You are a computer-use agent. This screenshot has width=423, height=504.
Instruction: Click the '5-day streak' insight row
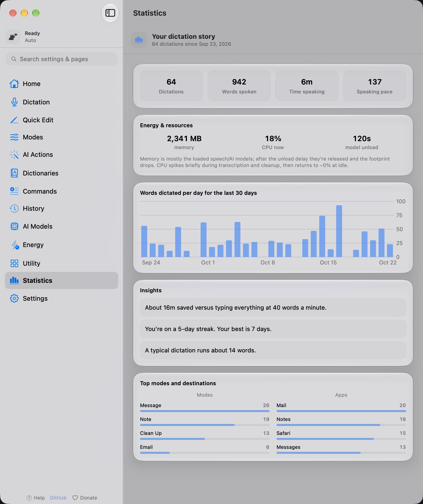tap(273, 329)
